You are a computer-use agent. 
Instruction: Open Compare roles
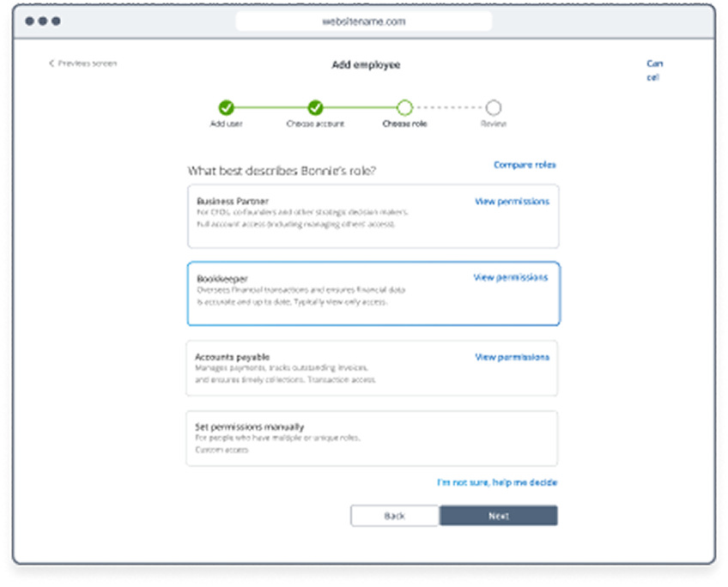coord(525,164)
